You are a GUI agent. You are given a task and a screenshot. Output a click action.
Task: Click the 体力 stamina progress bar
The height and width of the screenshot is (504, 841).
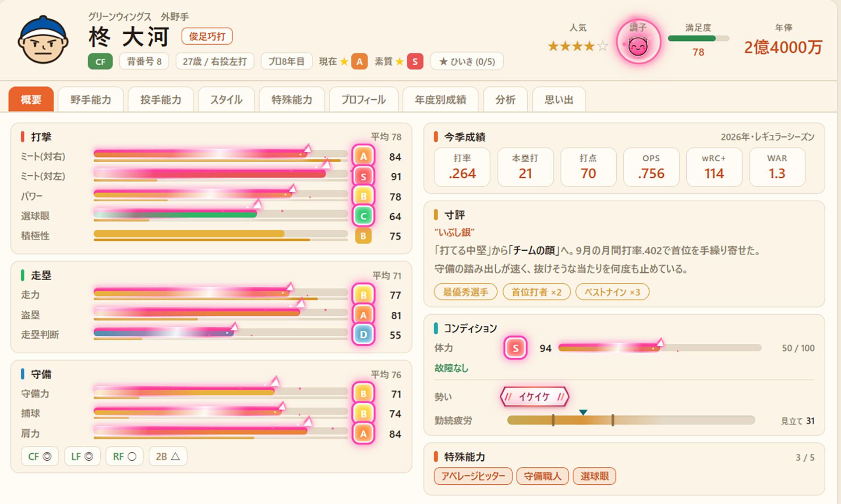660,348
